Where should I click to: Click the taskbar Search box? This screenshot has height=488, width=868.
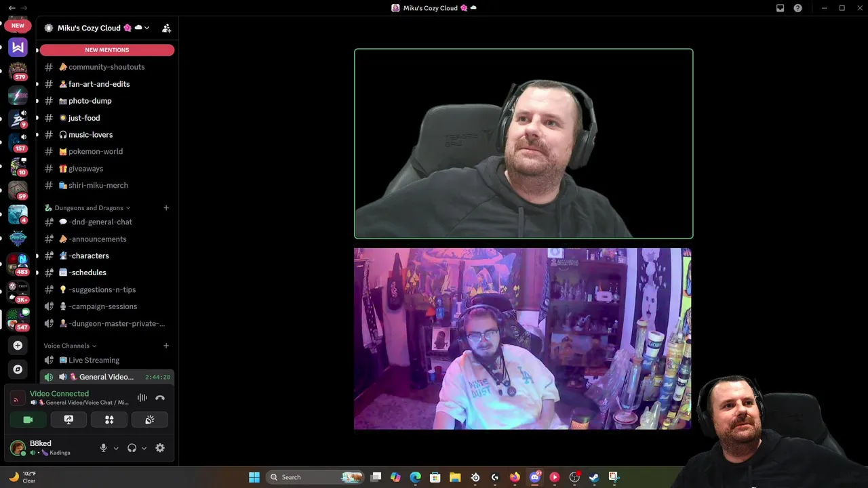point(315,477)
